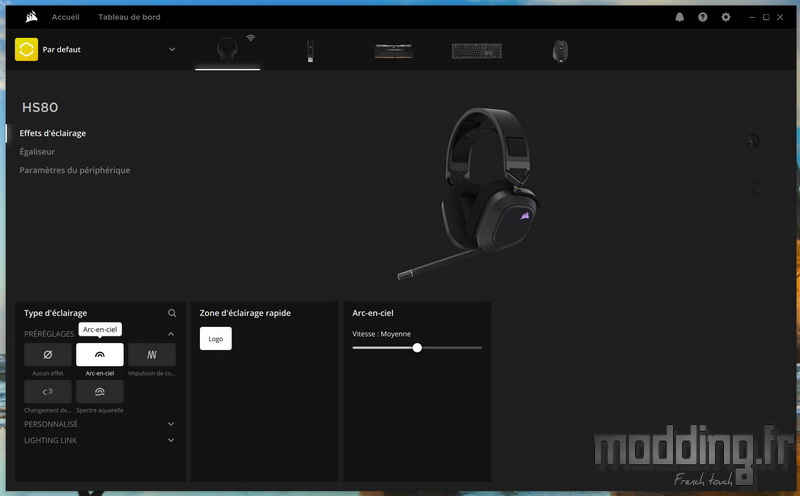
Task: Choose the Changement de couleur preset
Action: click(x=48, y=392)
